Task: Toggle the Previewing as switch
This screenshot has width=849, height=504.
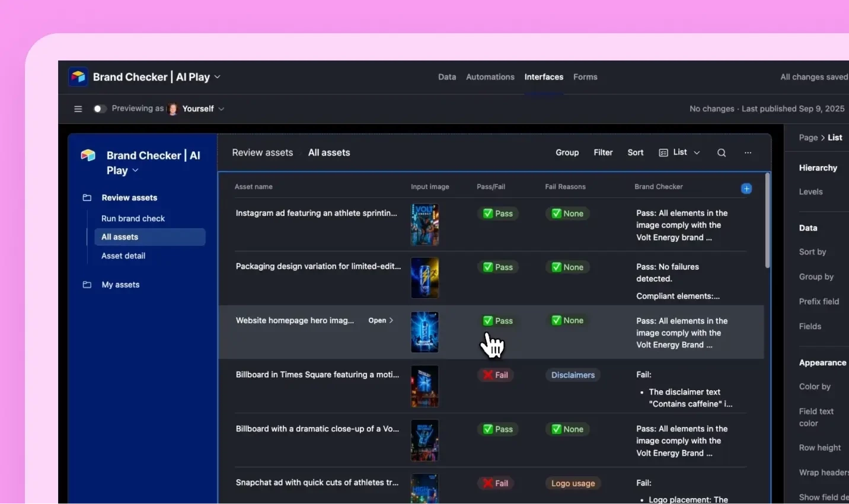Action: 100,109
